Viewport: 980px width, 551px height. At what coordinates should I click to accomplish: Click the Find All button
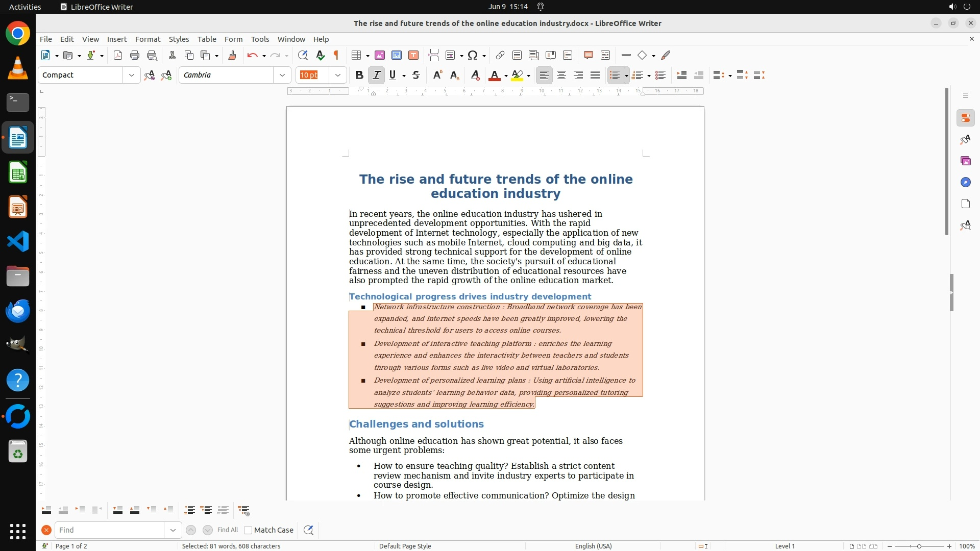(x=227, y=530)
